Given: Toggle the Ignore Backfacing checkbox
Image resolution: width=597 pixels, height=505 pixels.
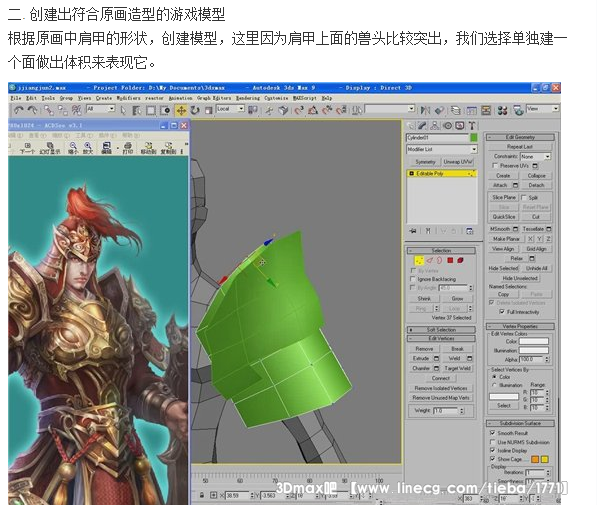Looking at the screenshot, I should click(x=413, y=279).
